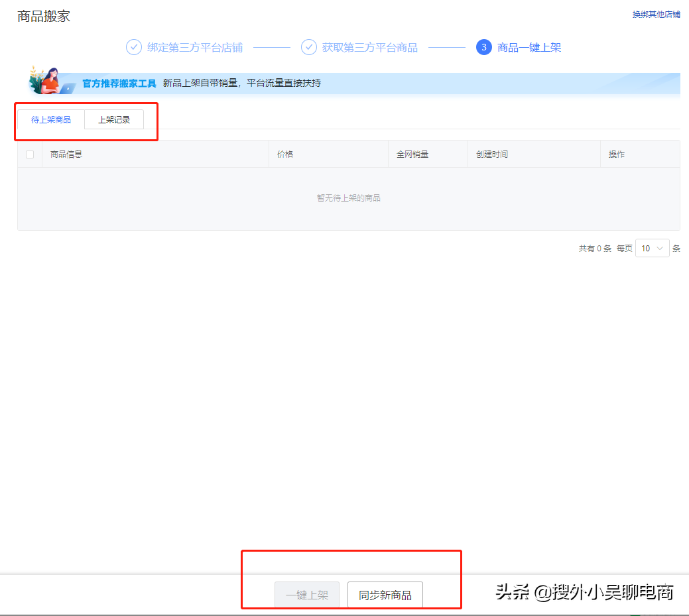Click the checkmark icon beside 获取第三方平台商品 step
Image resolution: width=689 pixels, height=616 pixels.
309,47
